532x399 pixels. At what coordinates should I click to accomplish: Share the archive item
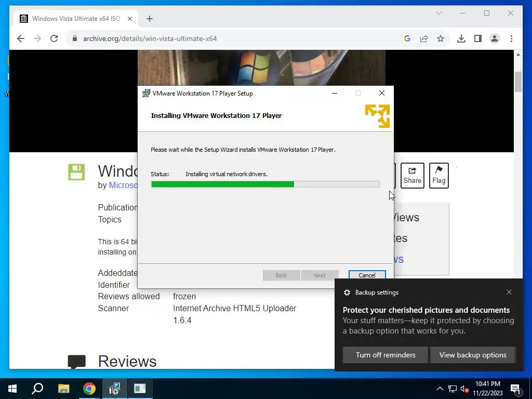click(412, 176)
